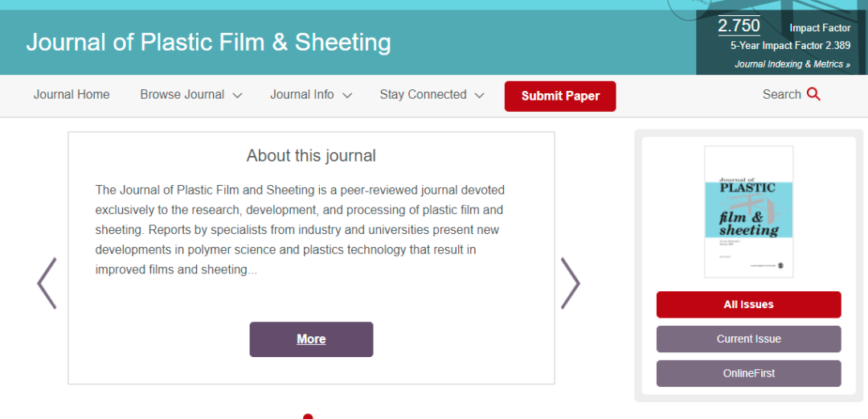View the Current Issue

[x=748, y=339]
